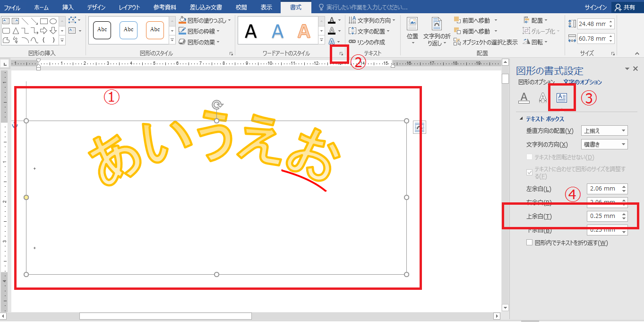Viewport: 644px width, 322px height.
Task: Click the Edit Shape icon
Action: 72,20
